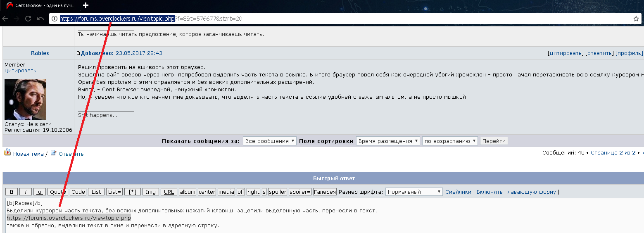Click the Статус: Не в сети text
644x233 pixels.
coord(28,124)
